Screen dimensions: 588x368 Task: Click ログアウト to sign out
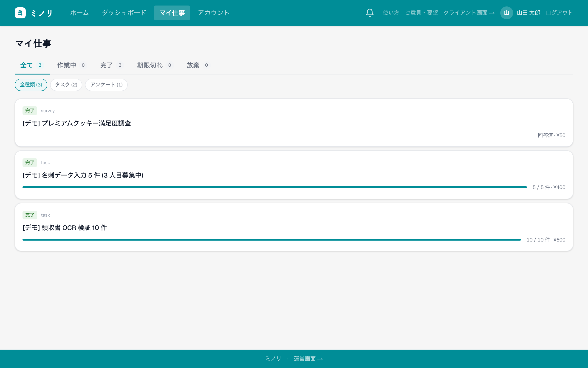point(559,13)
